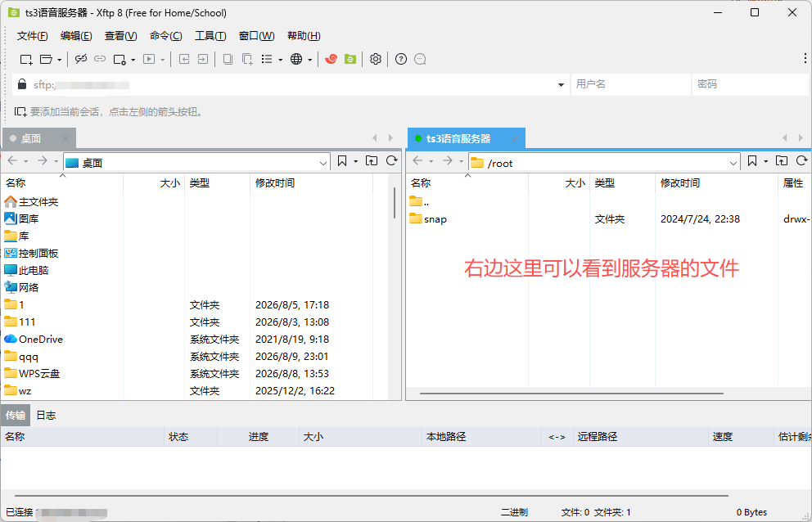
Task: Click the page-with-plus new file icon
Action: pyautogui.click(x=247, y=59)
